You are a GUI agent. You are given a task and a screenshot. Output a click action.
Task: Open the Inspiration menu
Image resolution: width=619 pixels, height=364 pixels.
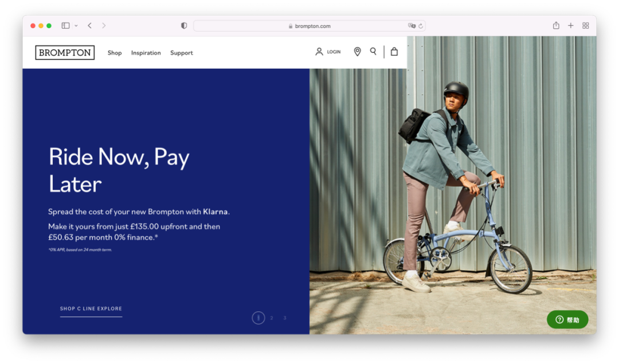point(146,53)
